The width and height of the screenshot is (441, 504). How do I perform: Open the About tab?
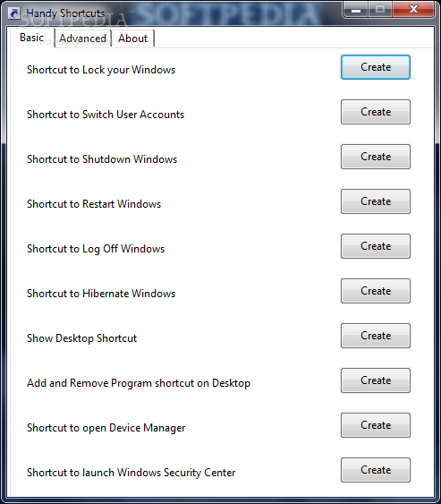click(132, 38)
